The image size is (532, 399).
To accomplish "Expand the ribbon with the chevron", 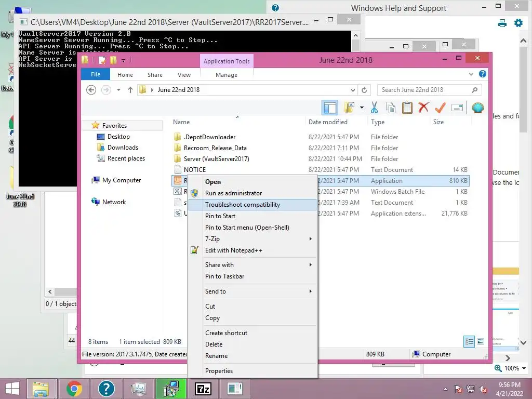I will pyautogui.click(x=471, y=74).
